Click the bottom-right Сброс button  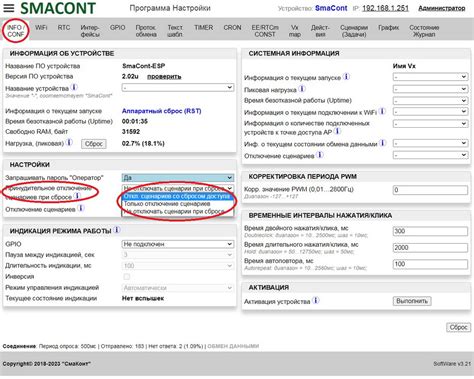(x=458, y=327)
